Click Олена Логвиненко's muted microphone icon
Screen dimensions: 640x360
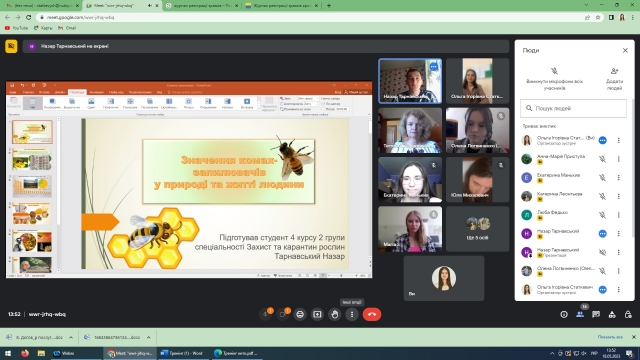point(602,271)
